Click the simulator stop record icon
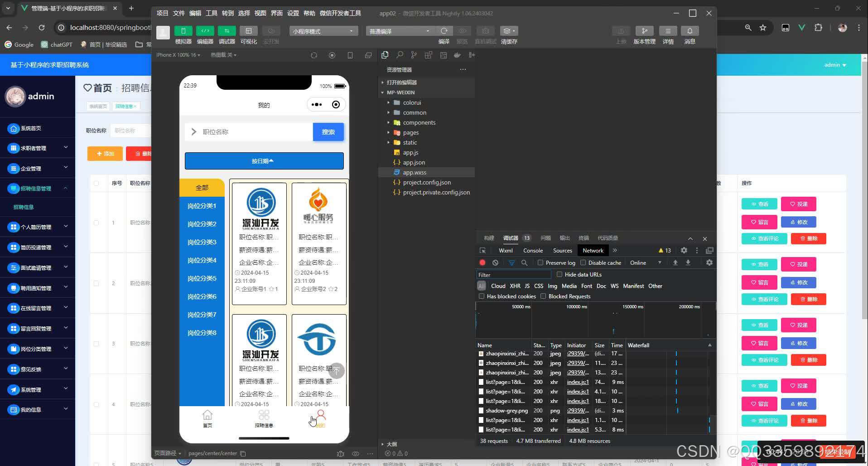This screenshot has width=868, height=466. point(332,55)
